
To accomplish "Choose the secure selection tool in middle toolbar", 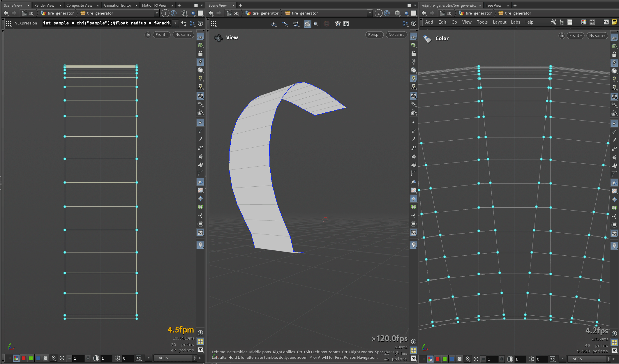I will pyautogui.click(x=285, y=24).
